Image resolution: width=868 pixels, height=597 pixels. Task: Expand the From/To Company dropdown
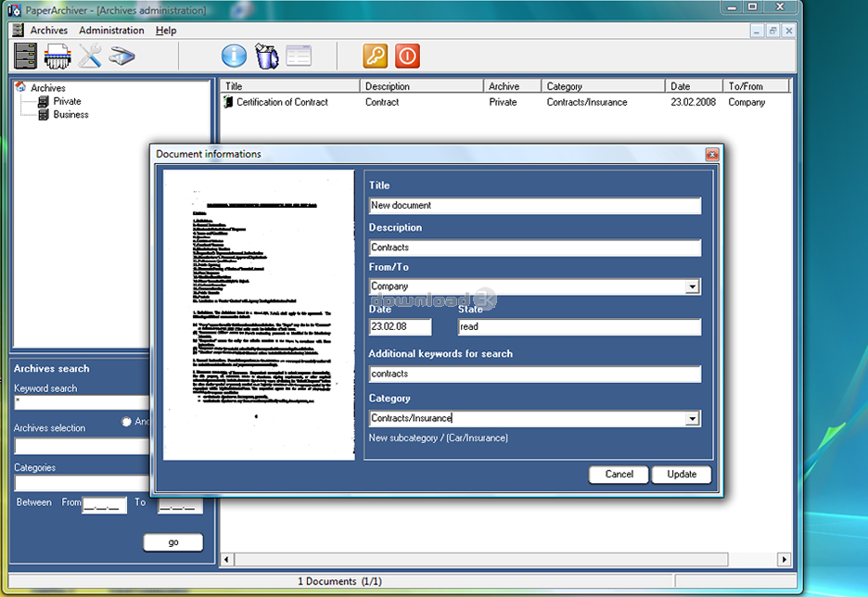point(692,287)
